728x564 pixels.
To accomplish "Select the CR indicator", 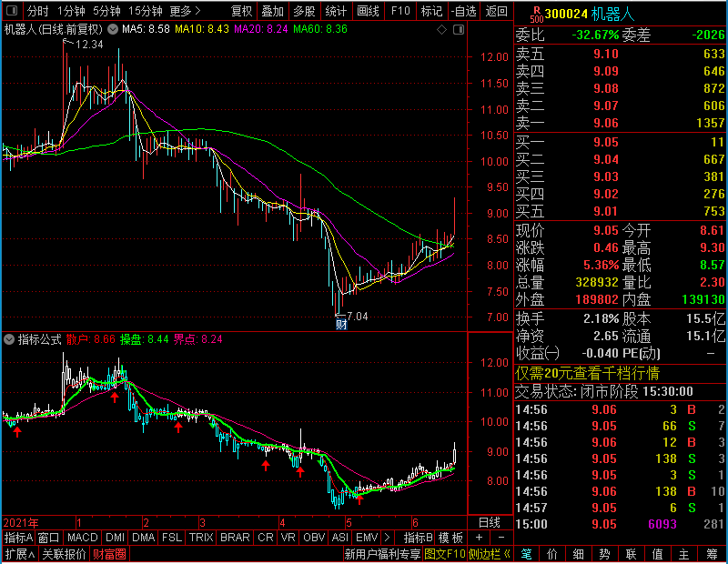I will tap(265, 538).
